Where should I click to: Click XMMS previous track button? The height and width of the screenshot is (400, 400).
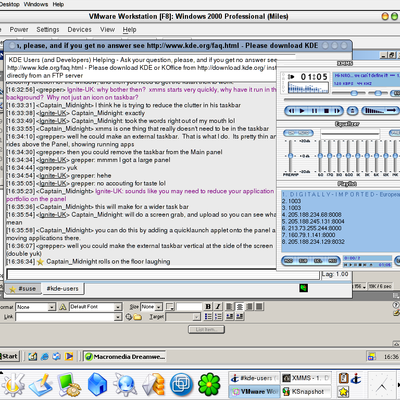pos(292,111)
